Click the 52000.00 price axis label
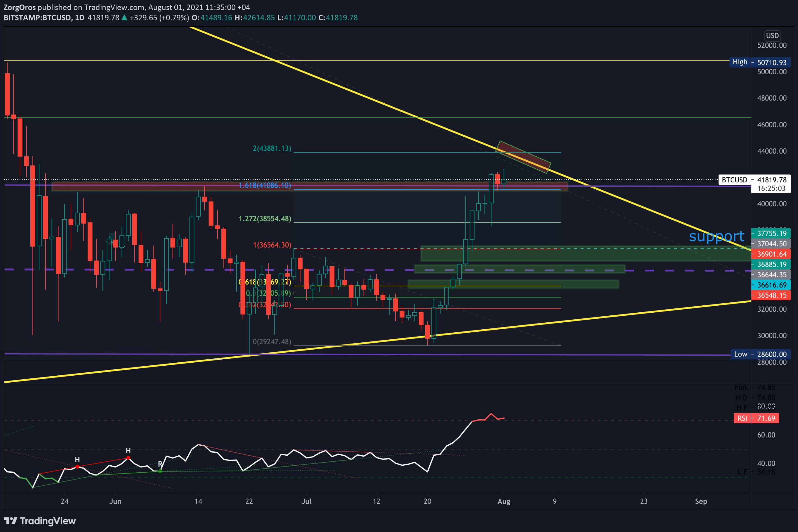The width and height of the screenshot is (798, 532). [x=772, y=45]
